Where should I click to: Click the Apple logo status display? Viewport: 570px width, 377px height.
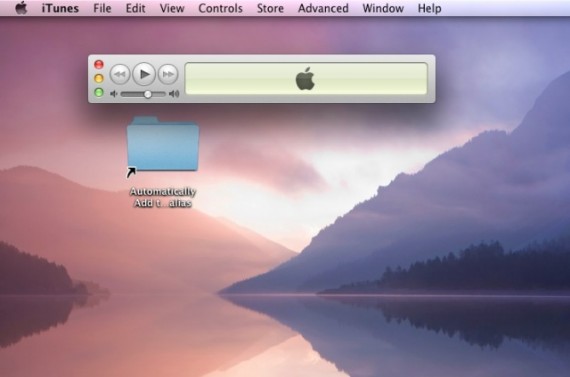306,79
